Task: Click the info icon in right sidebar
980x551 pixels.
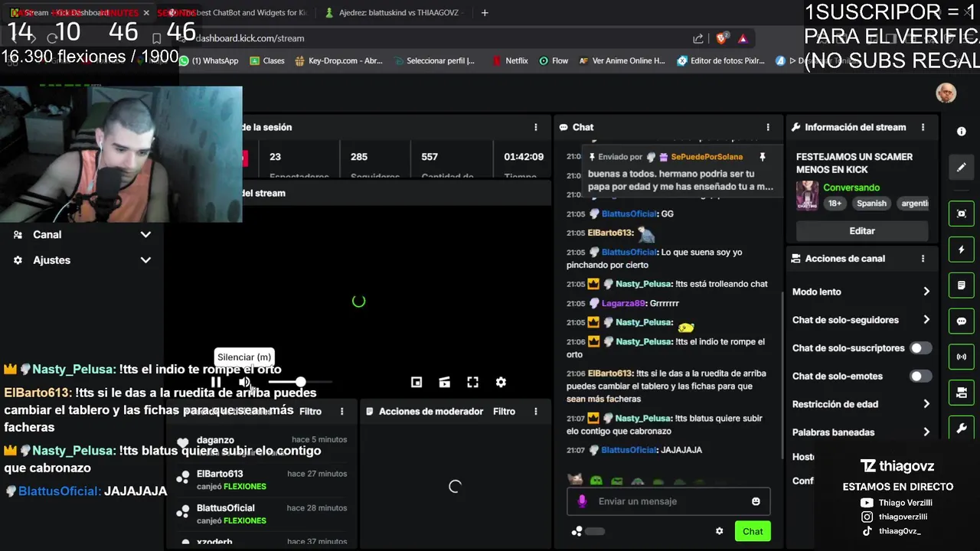Action: 962,132
